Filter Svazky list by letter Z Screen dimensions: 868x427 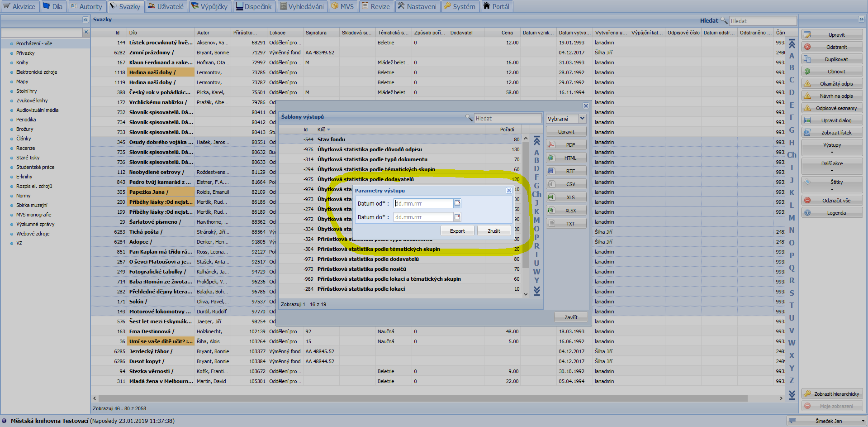[x=792, y=381]
